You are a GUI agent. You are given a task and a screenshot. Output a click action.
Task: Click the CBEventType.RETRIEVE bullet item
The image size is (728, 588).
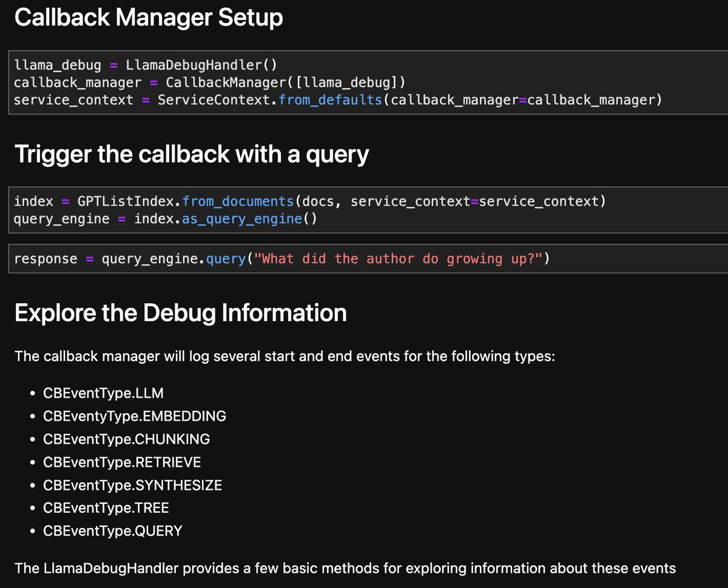121,462
